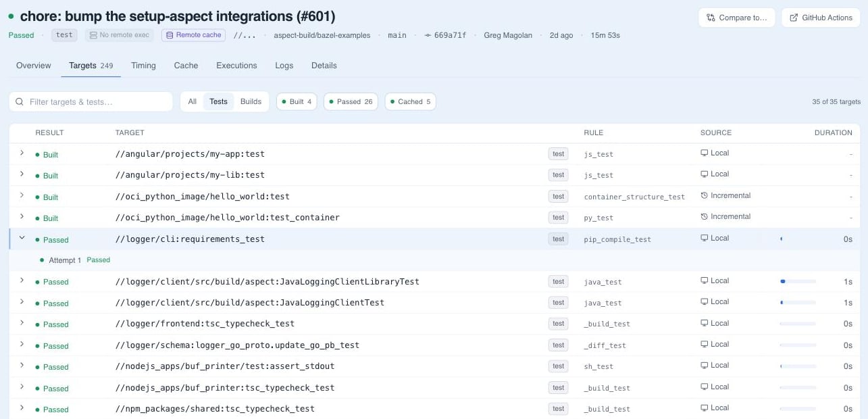868x419 pixels.
Task: Open the Cache tab
Action: [x=186, y=66]
